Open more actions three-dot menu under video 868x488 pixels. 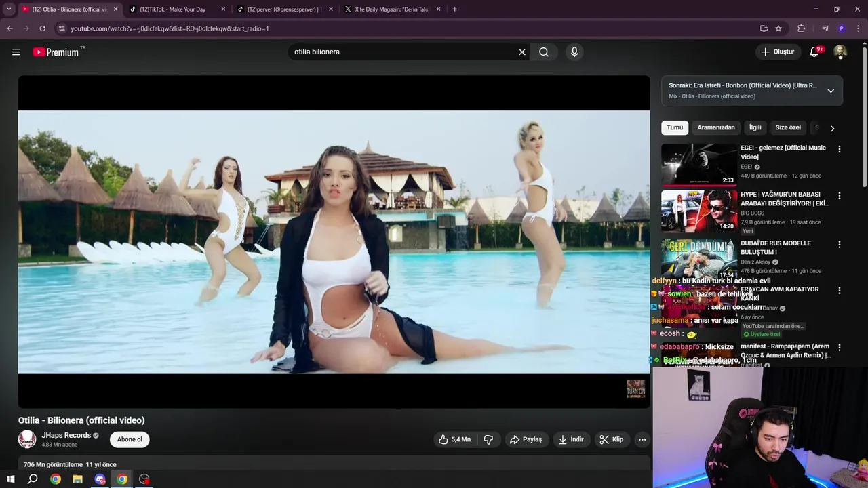click(x=642, y=439)
